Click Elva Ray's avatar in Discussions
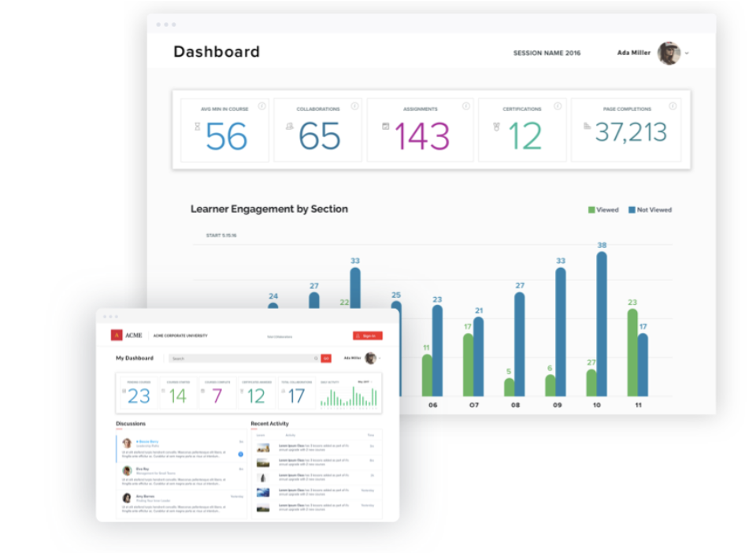 pos(128,470)
